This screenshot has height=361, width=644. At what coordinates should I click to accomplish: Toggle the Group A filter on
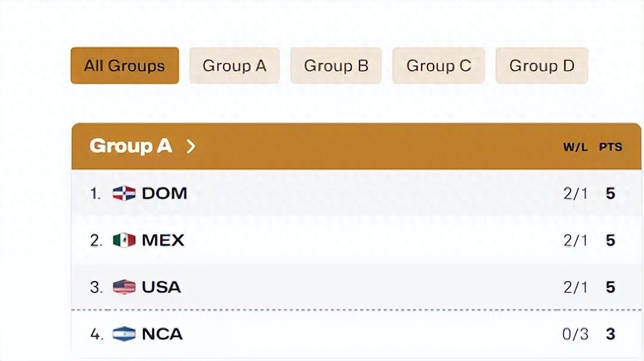point(234,66)
